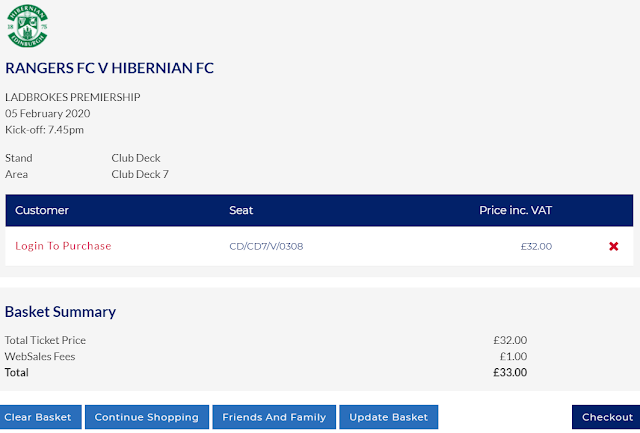The height and width of the screenshot is (433, 640).
Task: Open the Login To Purchase link
Action: (63, 246)
